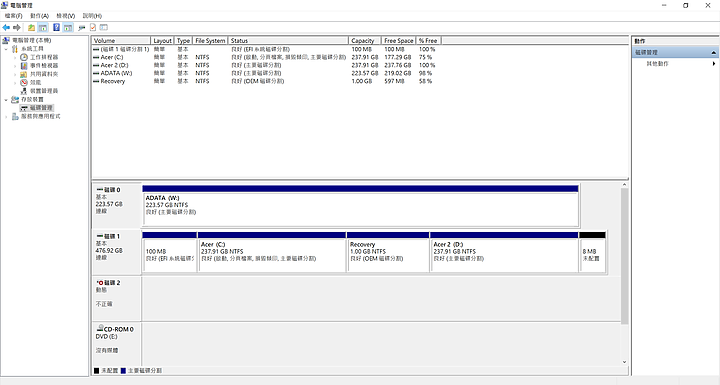This screenshot has height=385, width=720.
Task: Select 存放裝置 storage icon in tree
Action: tap(15, 99)
